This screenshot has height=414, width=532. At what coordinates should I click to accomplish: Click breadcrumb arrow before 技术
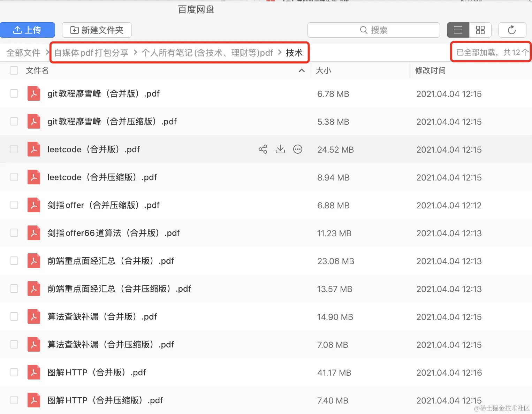pyautogui.click(x=279, y=52)
